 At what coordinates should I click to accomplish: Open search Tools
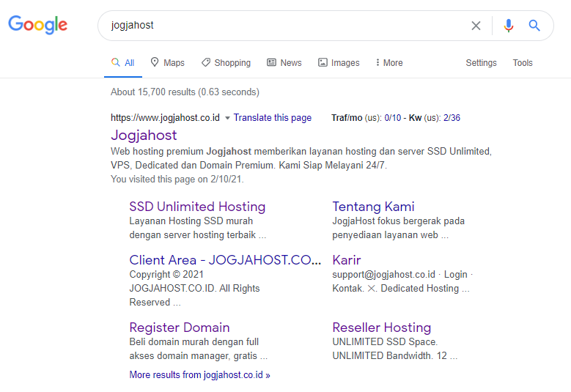click(523, 62)
